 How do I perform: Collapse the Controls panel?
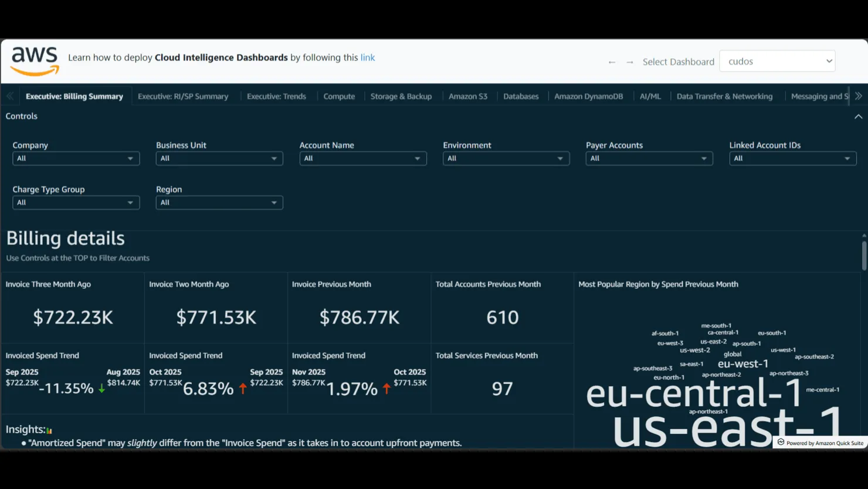[858, 116]
